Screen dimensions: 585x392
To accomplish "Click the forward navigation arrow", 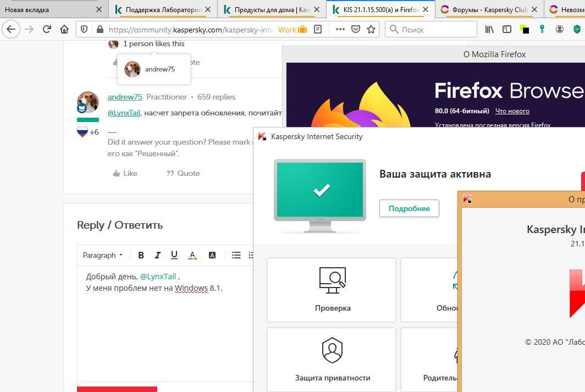I will (x=29, y=29).
